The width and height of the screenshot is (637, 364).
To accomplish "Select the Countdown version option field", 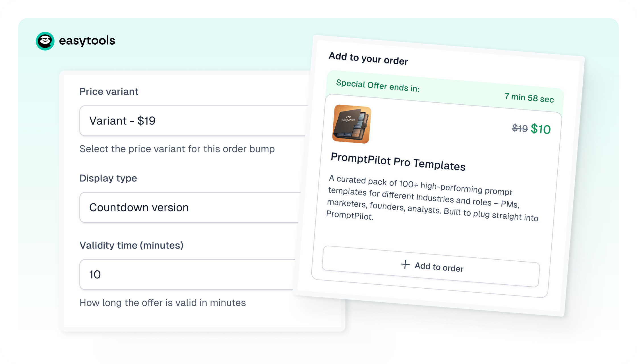I will [x=139, y=207].
